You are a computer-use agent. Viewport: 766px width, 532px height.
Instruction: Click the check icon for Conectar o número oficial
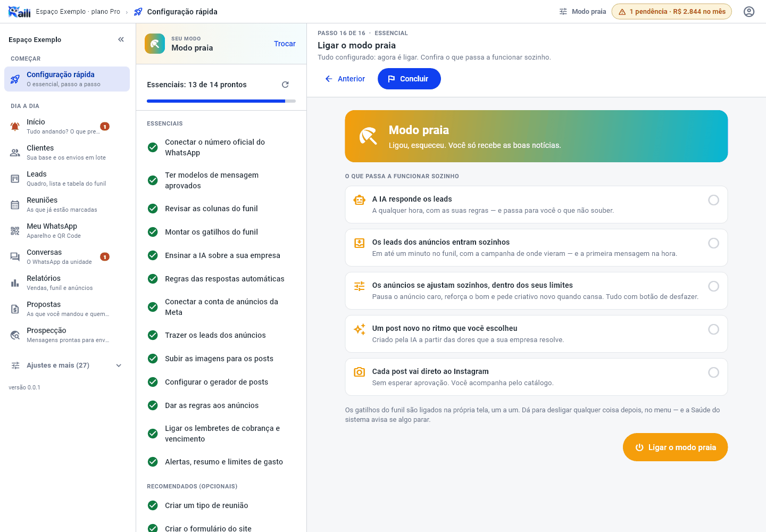(153, 147)
